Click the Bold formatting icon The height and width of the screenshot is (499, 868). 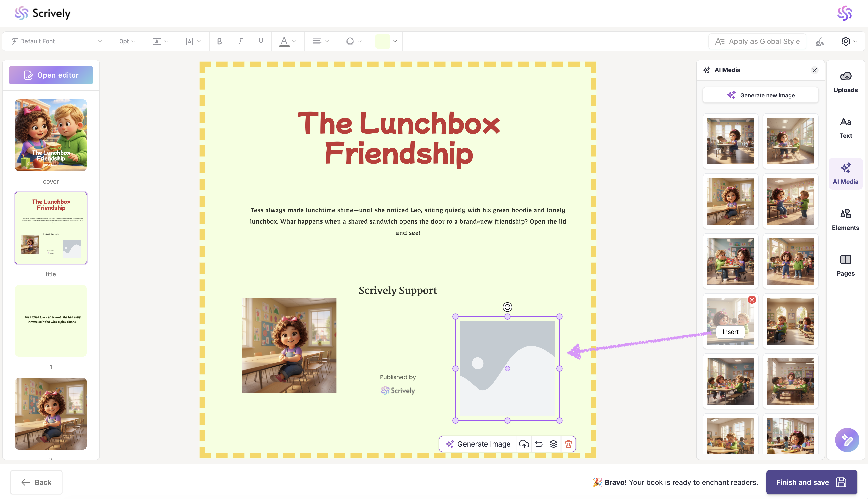pos(220,41)
